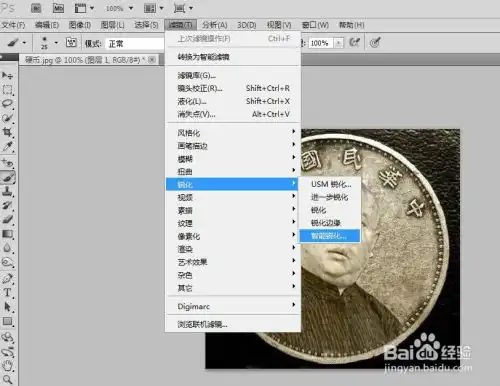Select the Spot Healing Brush tool
Viewport: 500px width, 386px height.
point(7,163)
